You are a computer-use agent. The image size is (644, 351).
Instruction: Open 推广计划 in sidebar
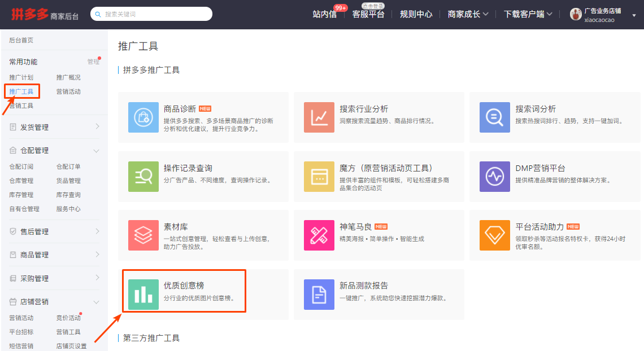21,77
